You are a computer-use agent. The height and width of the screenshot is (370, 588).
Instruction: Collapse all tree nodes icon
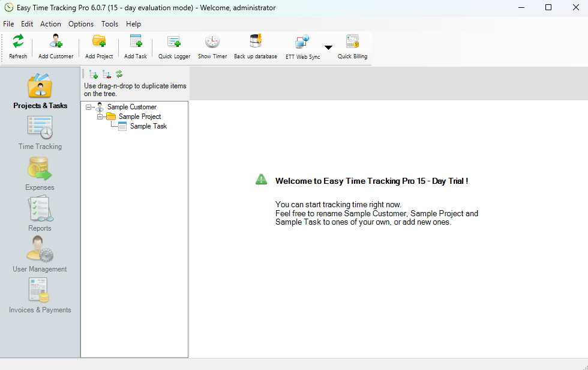(107, 74)
